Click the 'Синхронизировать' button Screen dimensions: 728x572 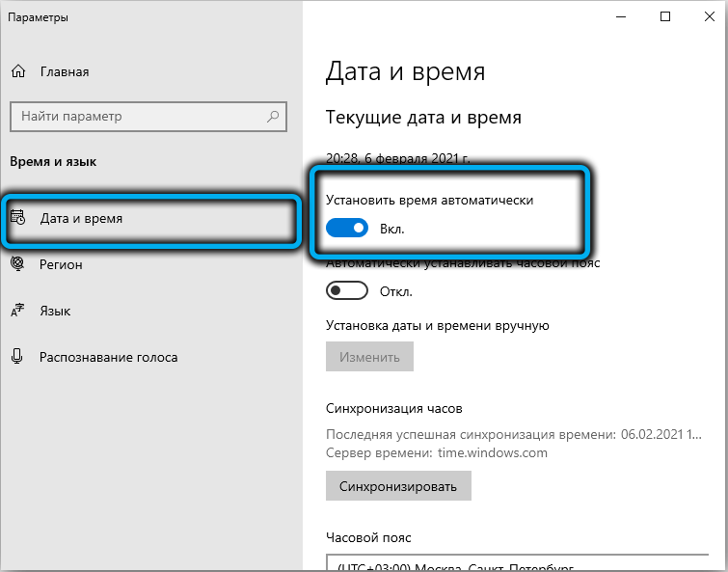398,485
